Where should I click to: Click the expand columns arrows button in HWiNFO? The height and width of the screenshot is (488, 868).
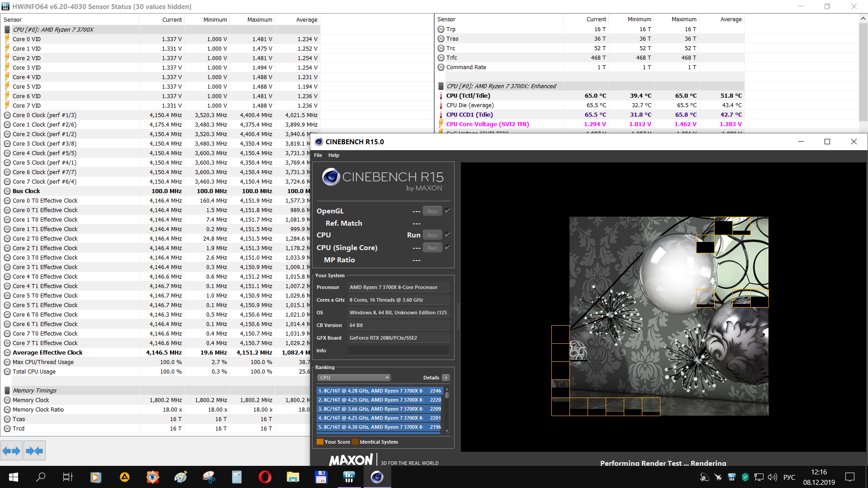click(12, 450)
